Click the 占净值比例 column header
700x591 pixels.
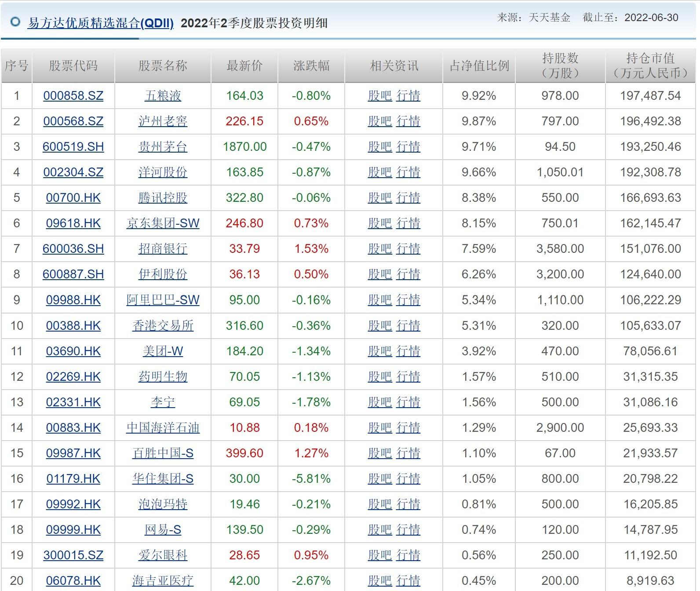coord(479,66)
